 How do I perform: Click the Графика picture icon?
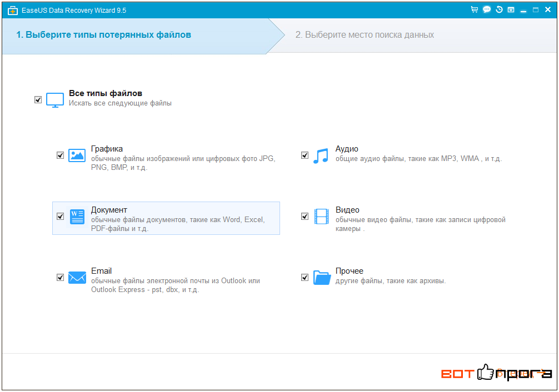pos(77,155)
